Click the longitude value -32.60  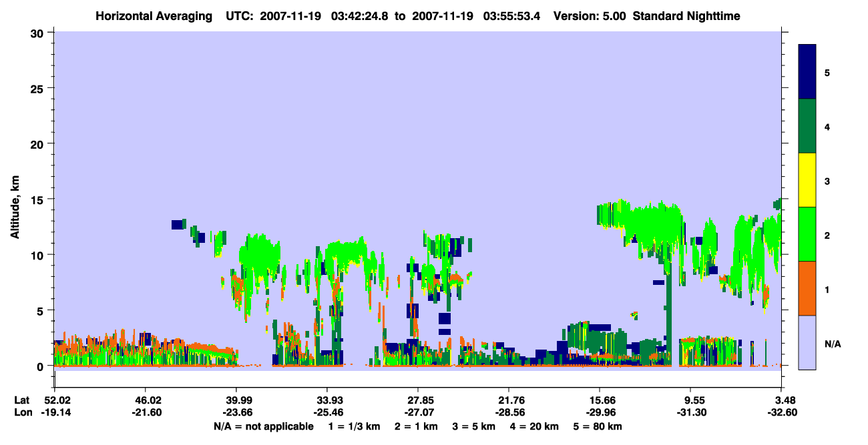tap(783, 413)
